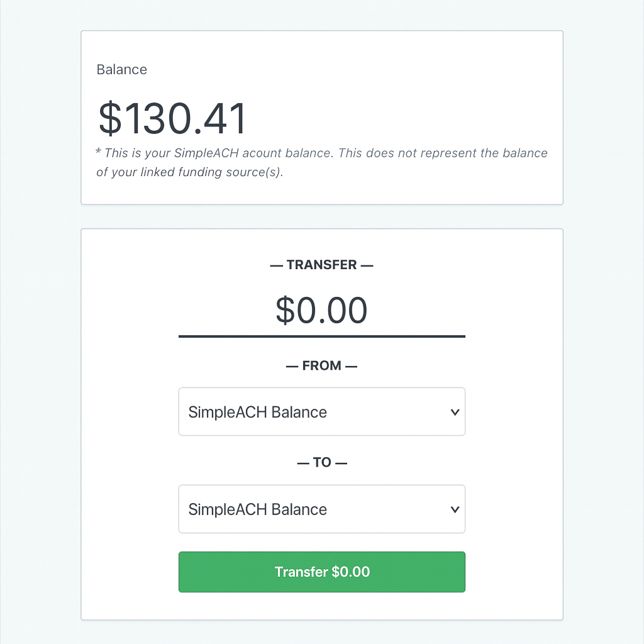The width and height of the screenshot is (644, 644).
Task: Open the TO account dropdown
Action: pos(322,509)
